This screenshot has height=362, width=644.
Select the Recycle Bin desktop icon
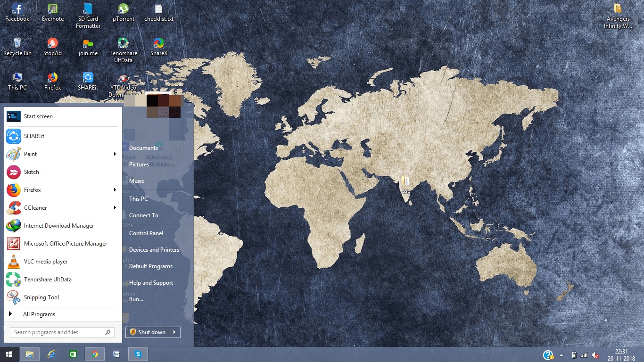coord(17,47)
